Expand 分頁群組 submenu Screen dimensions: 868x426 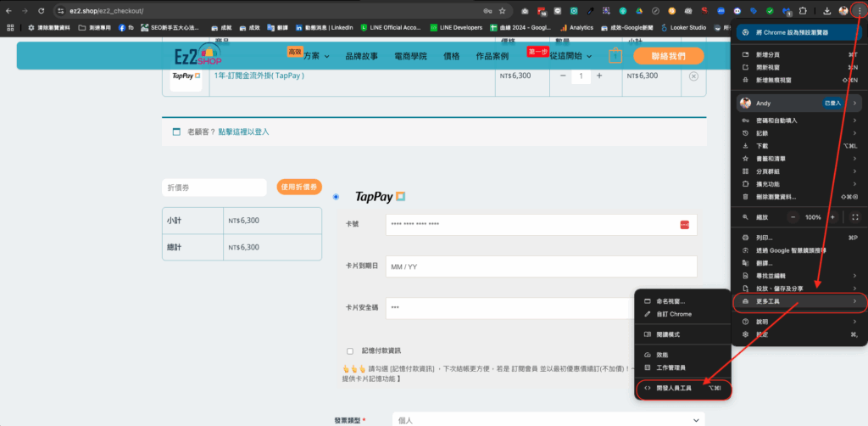pyautogui.click(x=800, y=171)
